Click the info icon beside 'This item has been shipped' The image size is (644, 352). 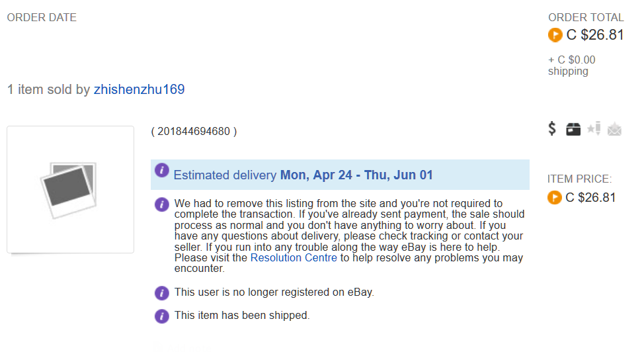162,316
